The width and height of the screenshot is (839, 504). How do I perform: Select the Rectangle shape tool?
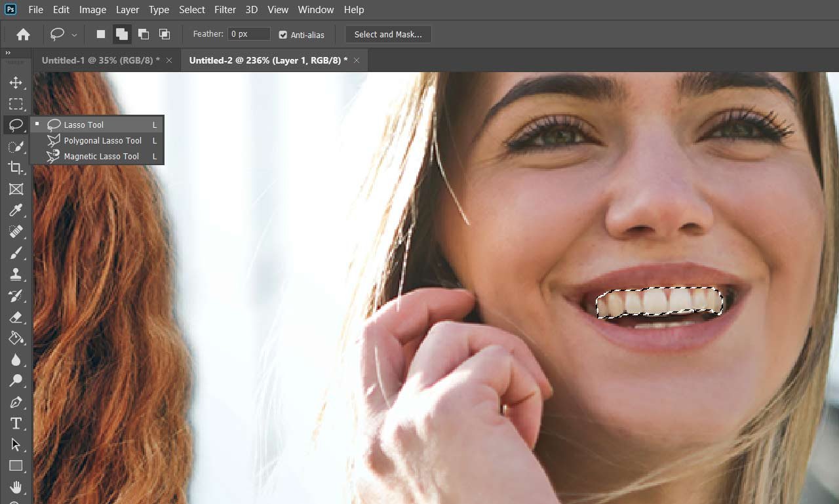pyautogui.click(x=16, y=466)
